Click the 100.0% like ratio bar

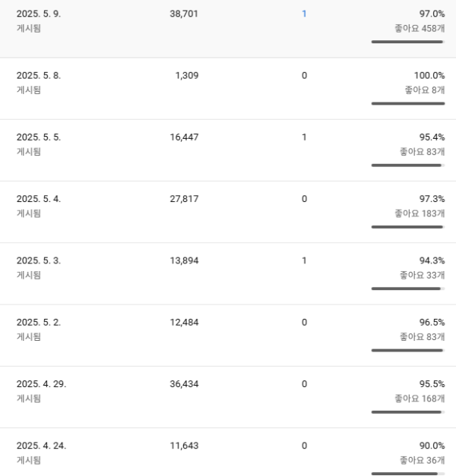[407, 103]
